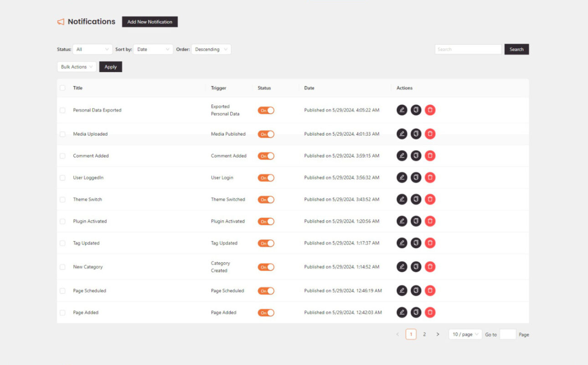Check the New Category row checkbox
Image resolution: width=588 pixels, height=365 pixels.
[x=62, y=266]
